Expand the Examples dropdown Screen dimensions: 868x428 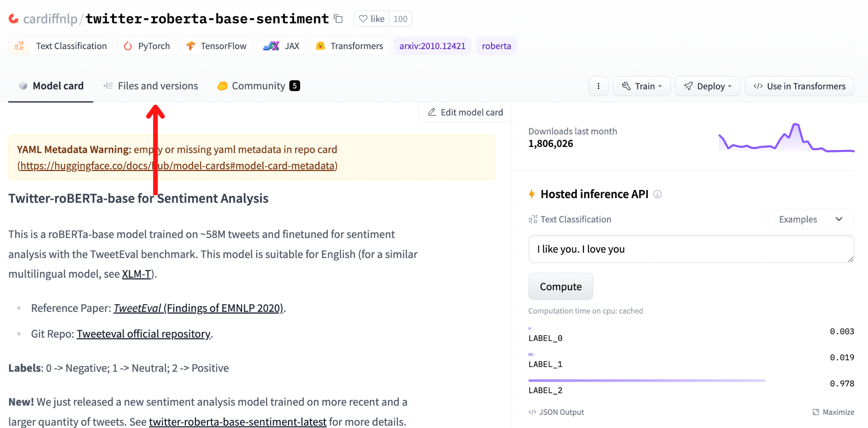(x=811, y=219)
